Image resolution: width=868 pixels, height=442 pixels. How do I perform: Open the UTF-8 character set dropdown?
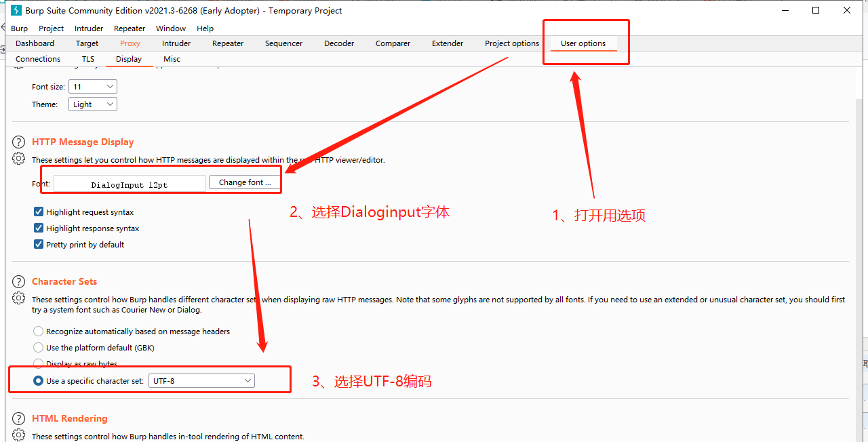click(x=202, y=381)
